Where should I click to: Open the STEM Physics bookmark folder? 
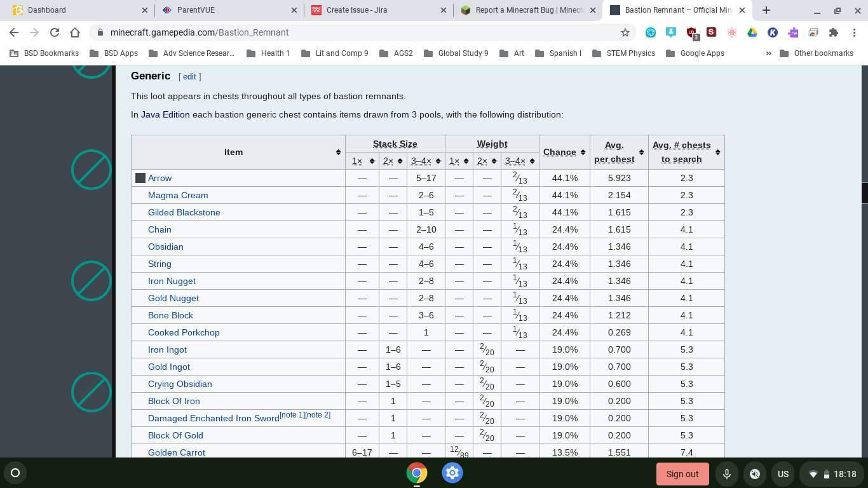tap(623, 53)
